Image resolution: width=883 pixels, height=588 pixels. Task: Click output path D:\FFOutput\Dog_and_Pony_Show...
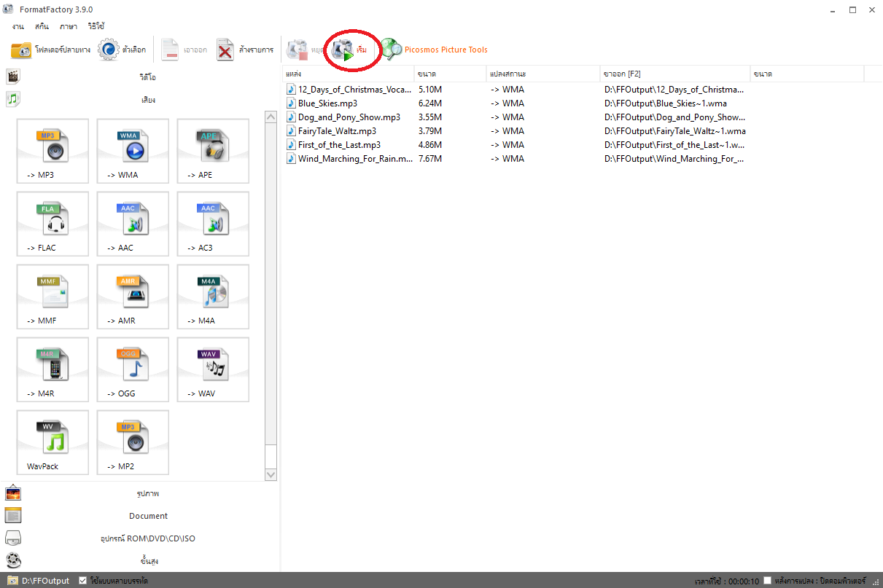[674, 117]
